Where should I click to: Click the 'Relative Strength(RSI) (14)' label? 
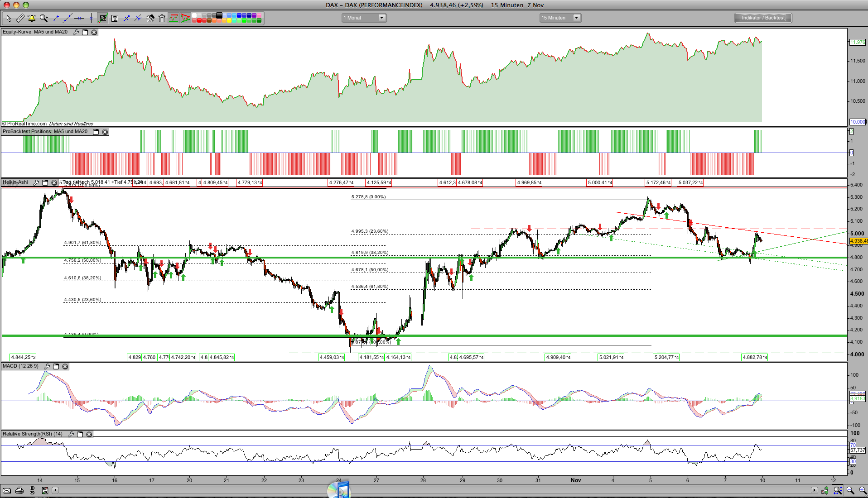[33, 434]
